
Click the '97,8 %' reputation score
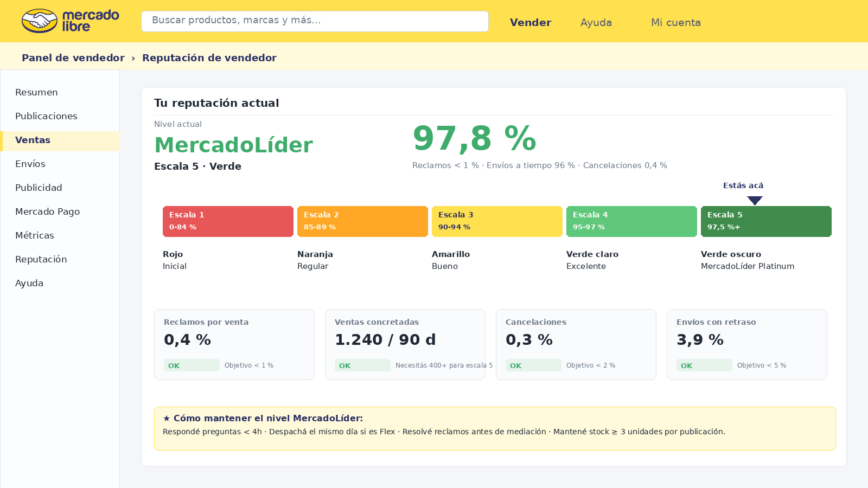click(x=475, y=138)
